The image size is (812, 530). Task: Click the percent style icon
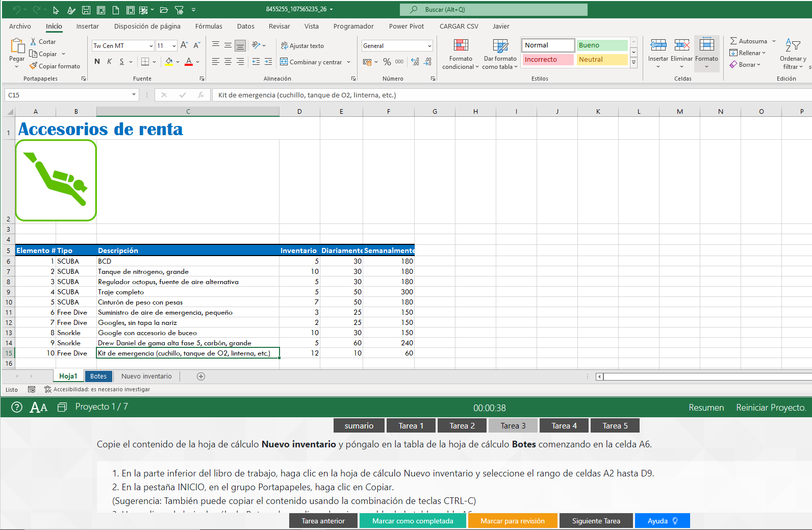(387, 62)
